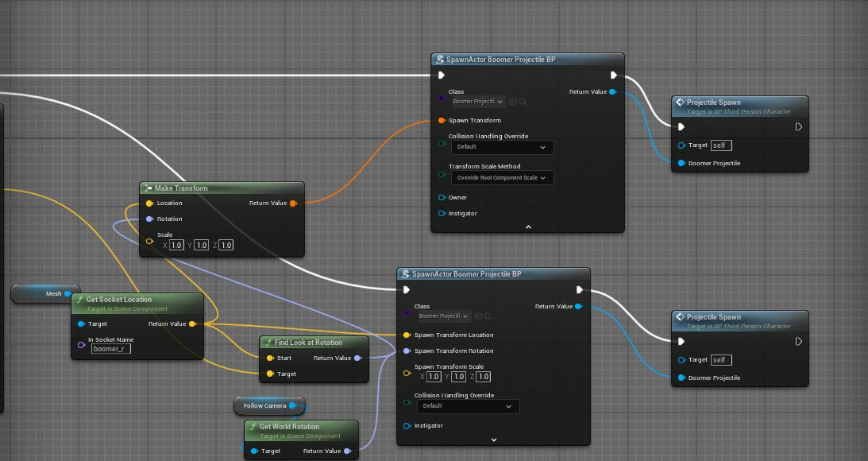Click Get Socket Location's yellow Return Value pin
Image resolution: width=868 pixels, height=461 pixels.
click(192, 324)
